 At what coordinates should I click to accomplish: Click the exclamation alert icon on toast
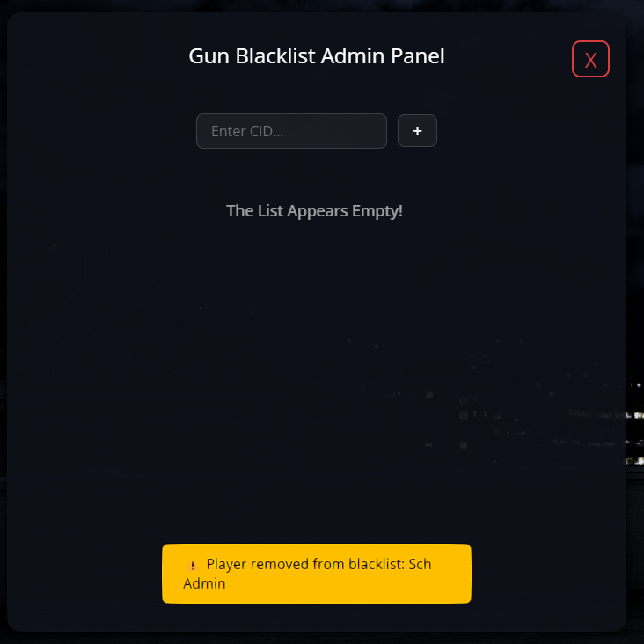[192, 565]
